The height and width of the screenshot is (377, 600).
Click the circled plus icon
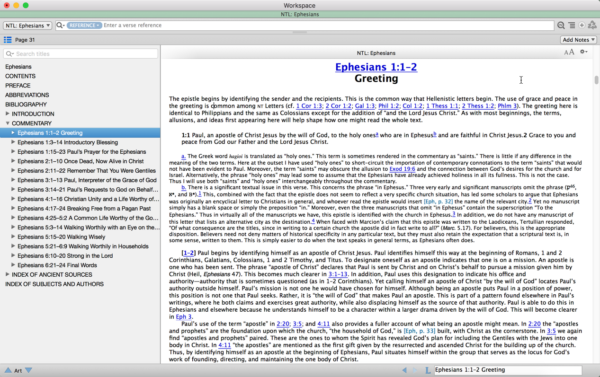(x=582, y=25)
